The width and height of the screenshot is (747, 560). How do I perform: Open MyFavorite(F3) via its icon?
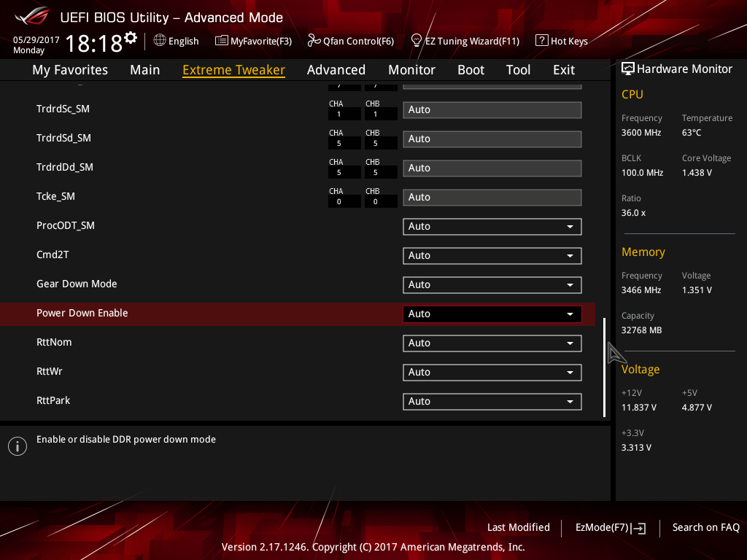(x=222, y=41)
